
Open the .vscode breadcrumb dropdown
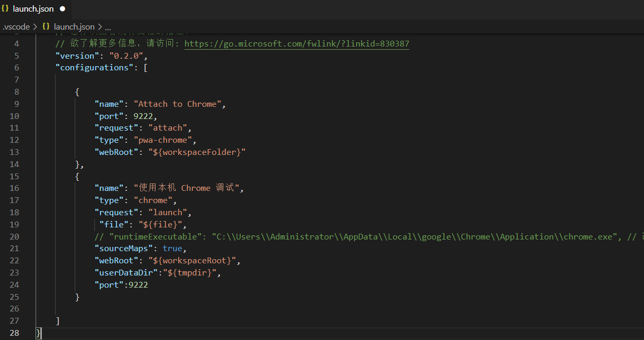click(16, 26)
